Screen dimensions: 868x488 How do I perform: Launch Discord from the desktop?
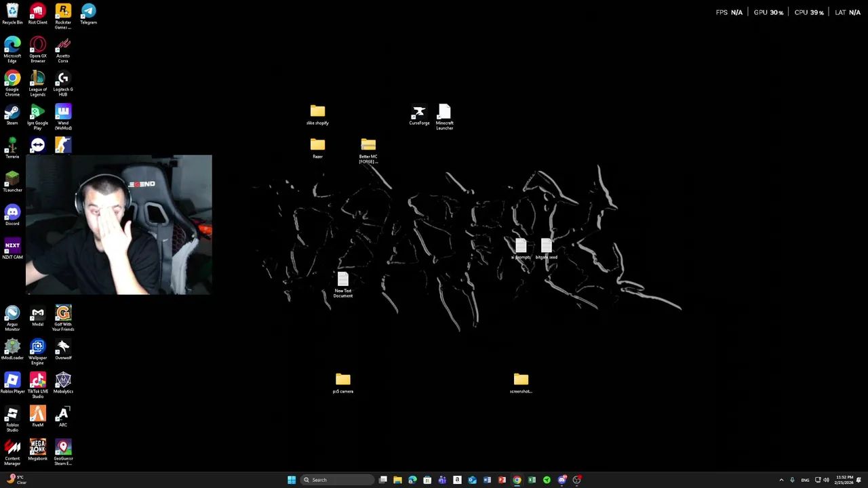pyautogui.click(x=12, y=216)
